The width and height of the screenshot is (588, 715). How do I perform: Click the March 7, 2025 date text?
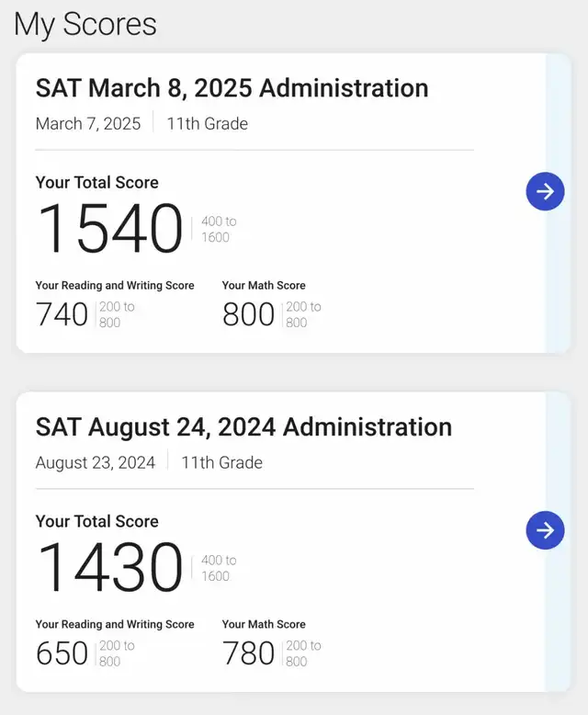(88, 123)
